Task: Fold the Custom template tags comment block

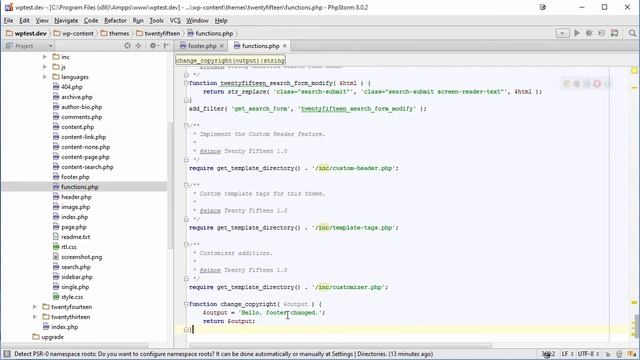Action: click(186, 185)
